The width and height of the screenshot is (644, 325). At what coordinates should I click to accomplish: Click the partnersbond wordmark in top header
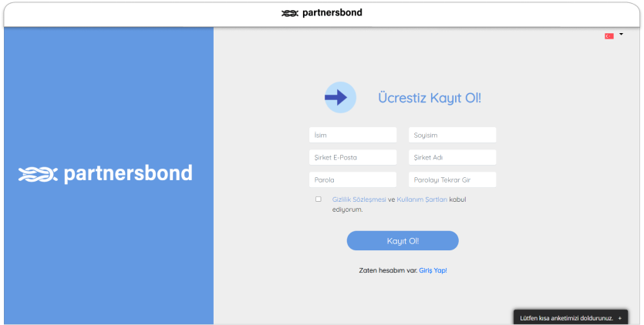pyautogui.click(x=332, y=13)
